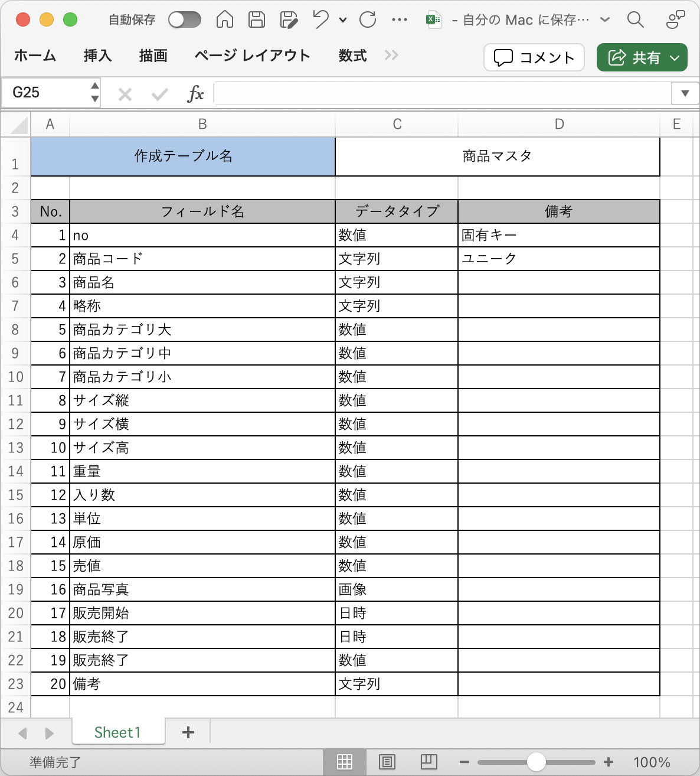Click the Save floppy disk icon
Image resolution: width=700 pixels, height=776 pixels.
tap(256, 19)
